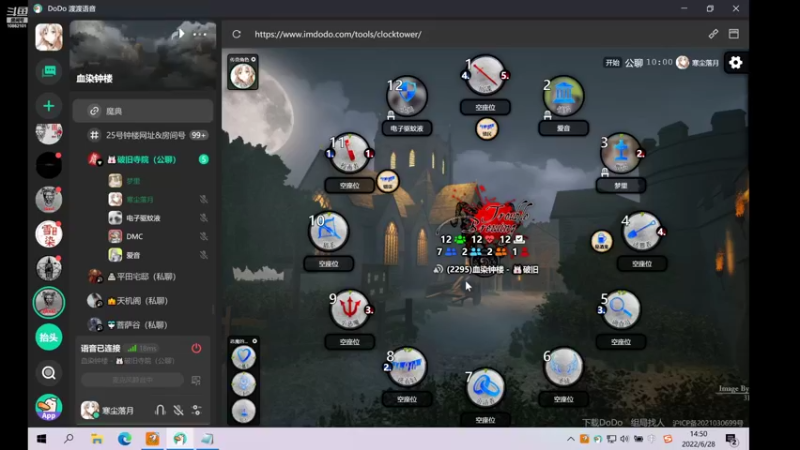Click seat 1 role token
Viewport: 800px width, 450px height.
click(485, 76)
